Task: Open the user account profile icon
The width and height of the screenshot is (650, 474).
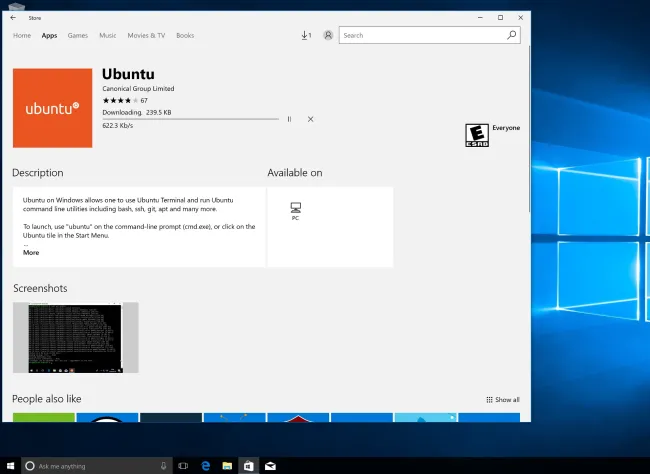Action: [x=328, y=35]
